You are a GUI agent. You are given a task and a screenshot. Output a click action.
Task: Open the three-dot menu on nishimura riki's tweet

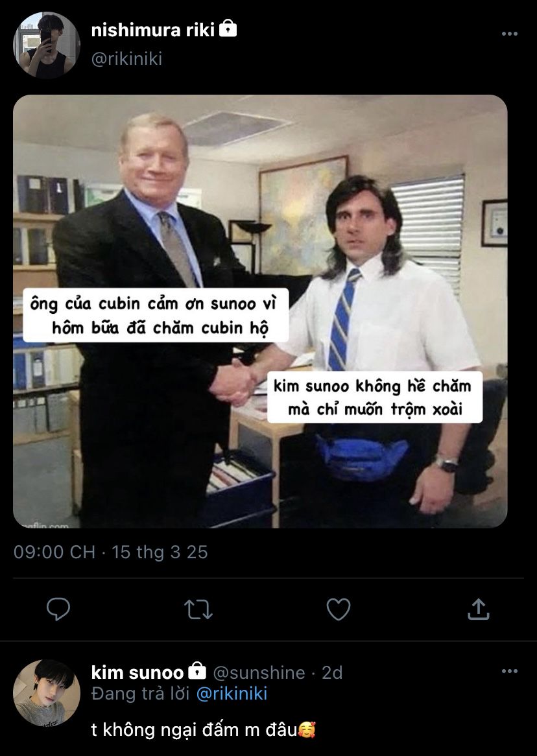pyautogui.click(x=510, y=34)
